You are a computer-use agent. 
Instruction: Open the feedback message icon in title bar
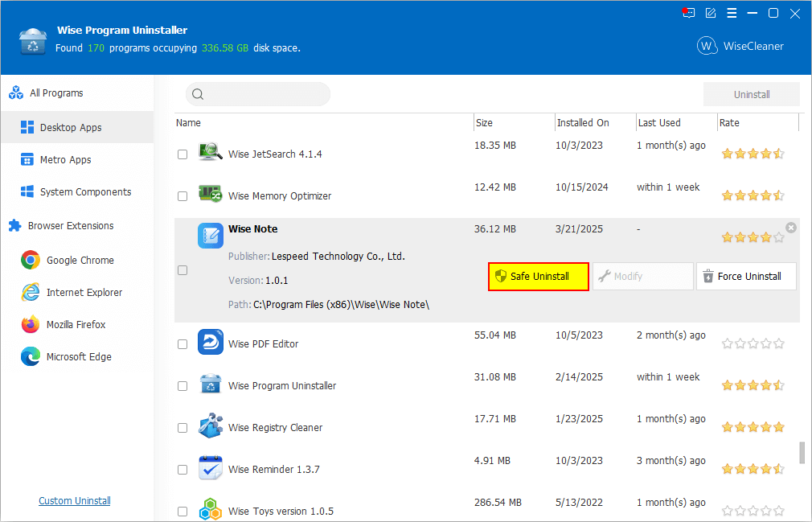[688, 13]
